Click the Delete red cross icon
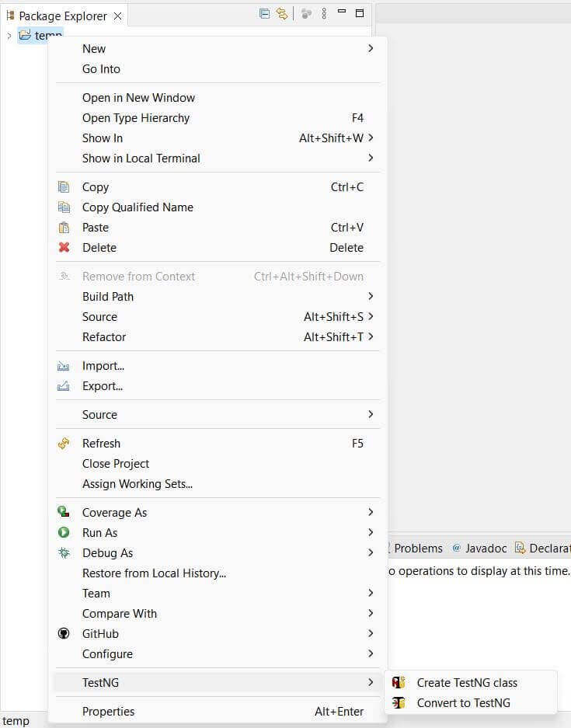 click(x=64, y=247)
